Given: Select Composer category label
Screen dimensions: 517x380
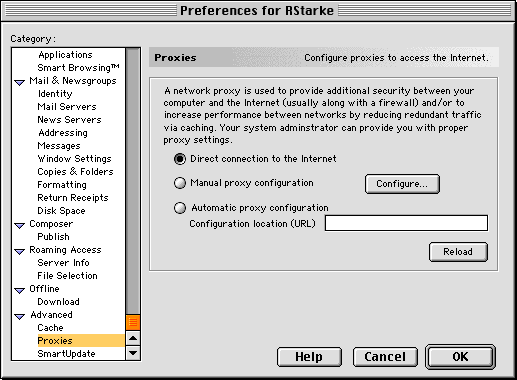Looking at the screenshot, I should tap(51, 224).
